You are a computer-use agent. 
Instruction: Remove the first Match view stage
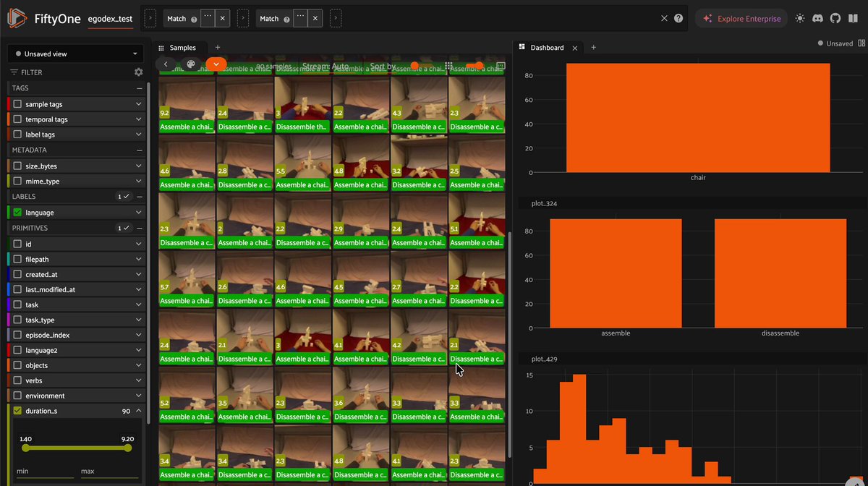click(222, 19)
